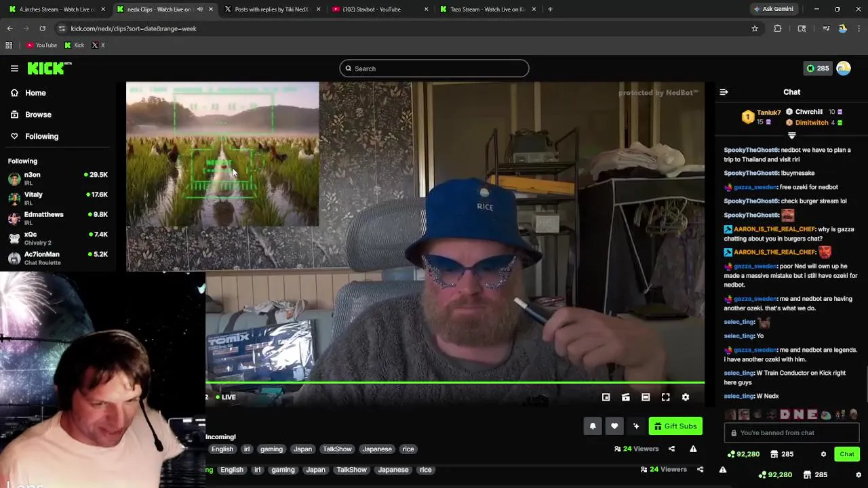Open Edmatthews' channel from following list
Viewport: 868px width, 488px height.
coord(58,218)
